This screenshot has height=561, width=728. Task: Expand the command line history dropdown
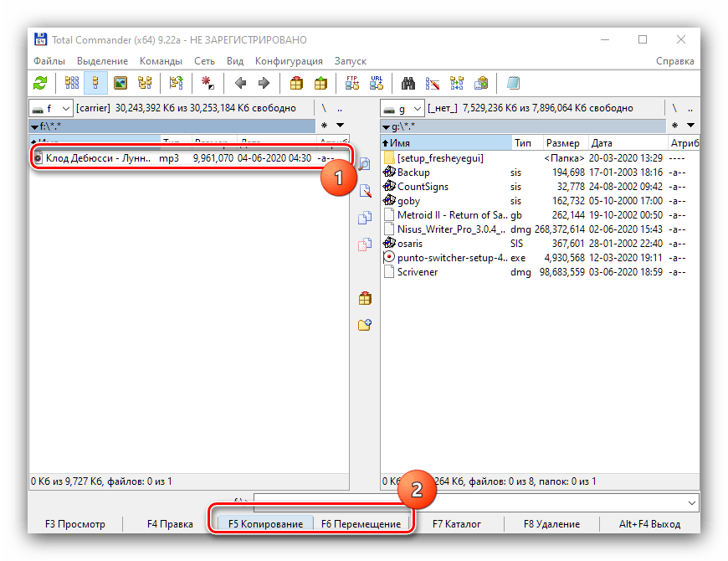pyautogui.click(x=690, y=502)
